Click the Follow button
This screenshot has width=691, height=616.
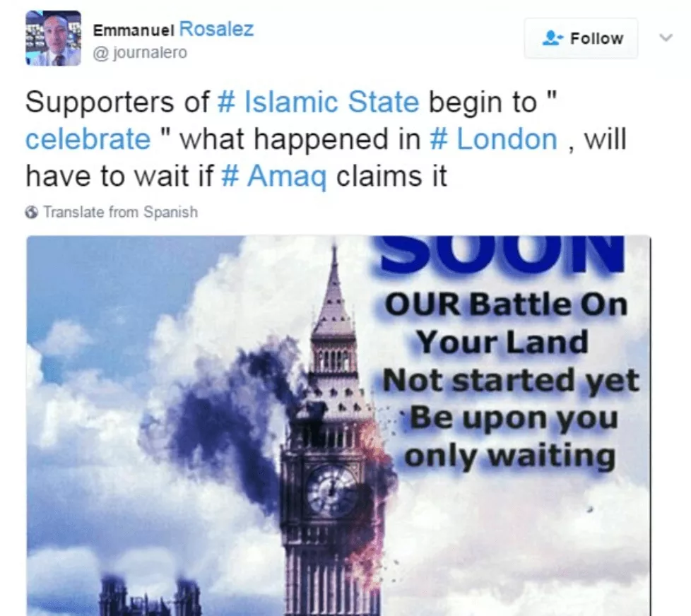click(581, 38)
